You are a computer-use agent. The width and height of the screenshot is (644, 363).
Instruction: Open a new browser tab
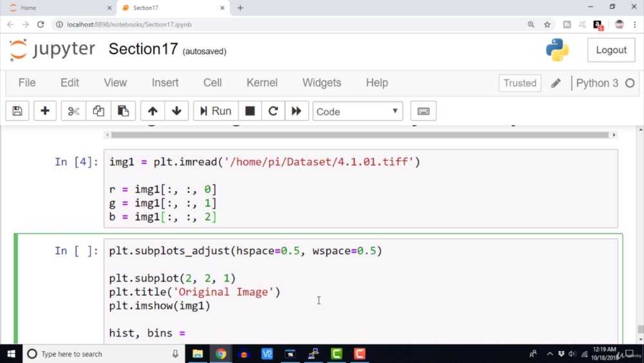tap(240, 8)
